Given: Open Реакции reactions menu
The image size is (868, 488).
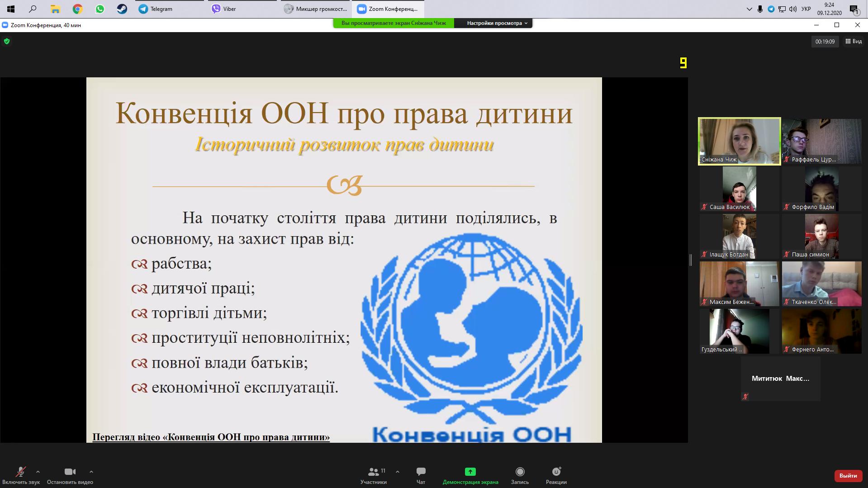Looking at the screenshot, I should [556, 476].
